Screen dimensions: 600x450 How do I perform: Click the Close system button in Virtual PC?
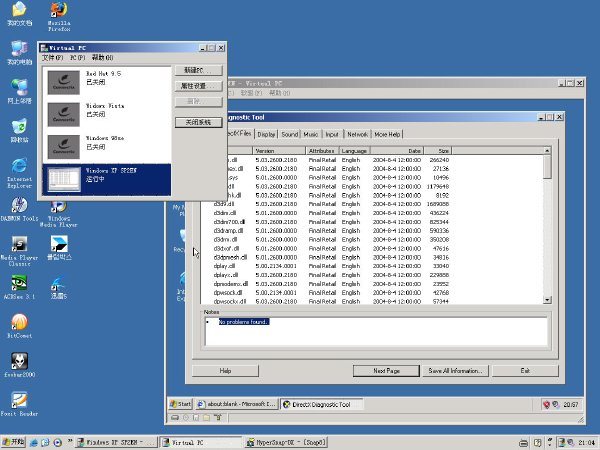point(198,122)
